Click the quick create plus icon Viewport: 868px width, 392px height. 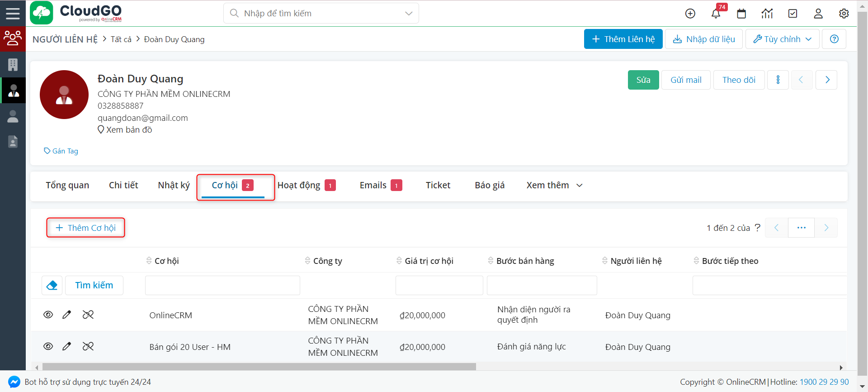tap(690, 14)
